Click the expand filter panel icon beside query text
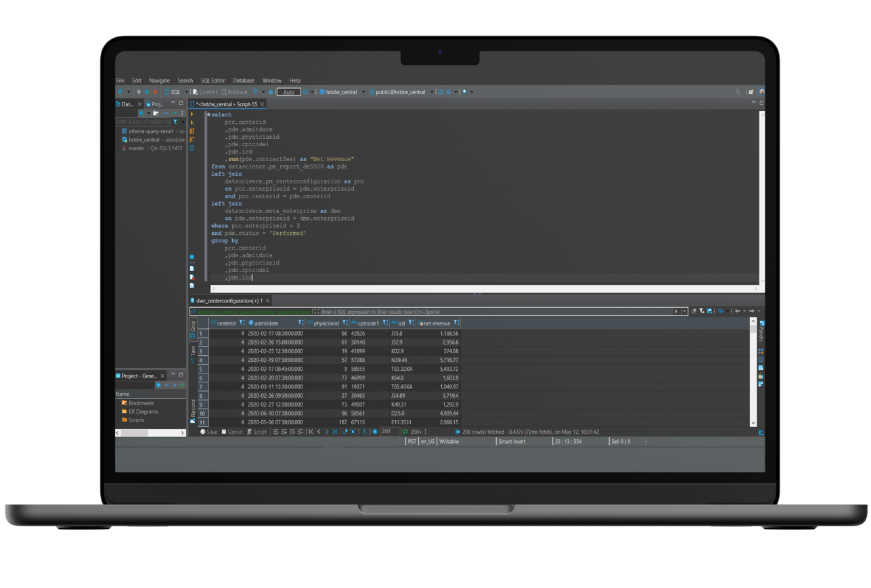Image resolution: width=871 pixels, height=588 pixels. coord(316,311)
